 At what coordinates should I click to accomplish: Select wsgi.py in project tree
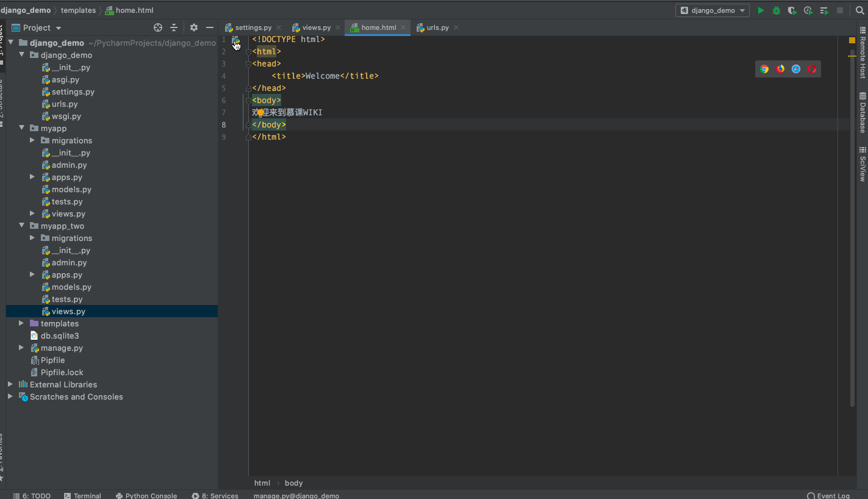66,116
